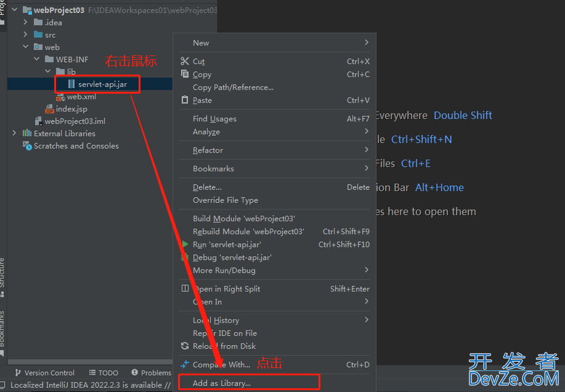The width and height of the screenshot is (565, 392).
Task: Click the web.xml file icon
Action: point(60,97)
